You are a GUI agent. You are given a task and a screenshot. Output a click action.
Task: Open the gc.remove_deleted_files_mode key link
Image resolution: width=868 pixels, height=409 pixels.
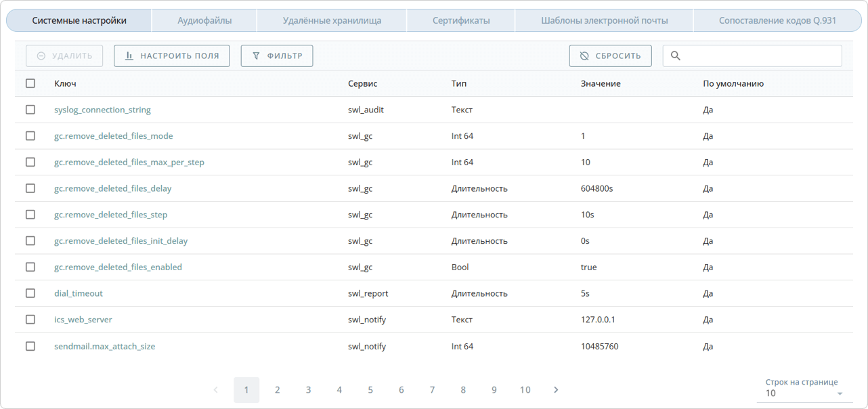tap(113, 136)
